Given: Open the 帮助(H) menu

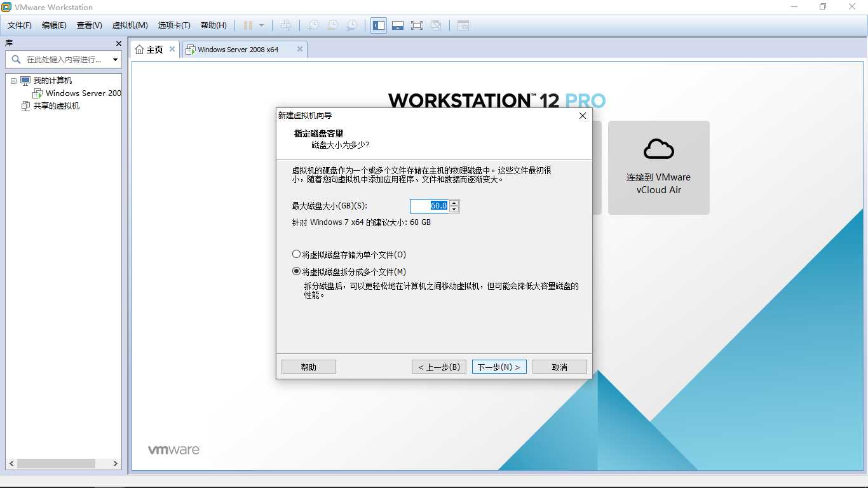Looking at the screenshot, I should click(x=214, y=25).
